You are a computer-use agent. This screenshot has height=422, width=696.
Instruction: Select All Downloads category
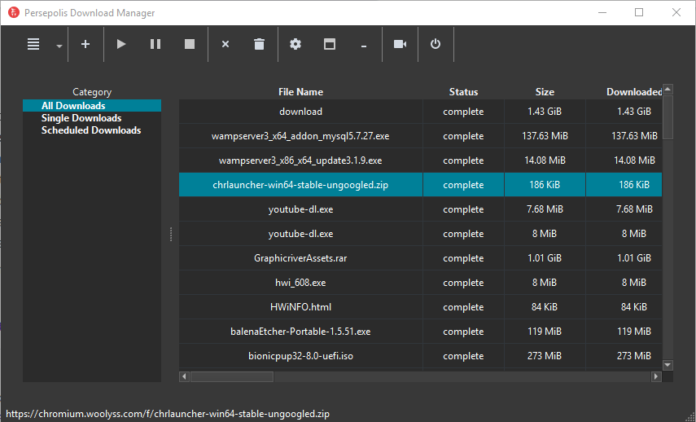pos(92,106)
